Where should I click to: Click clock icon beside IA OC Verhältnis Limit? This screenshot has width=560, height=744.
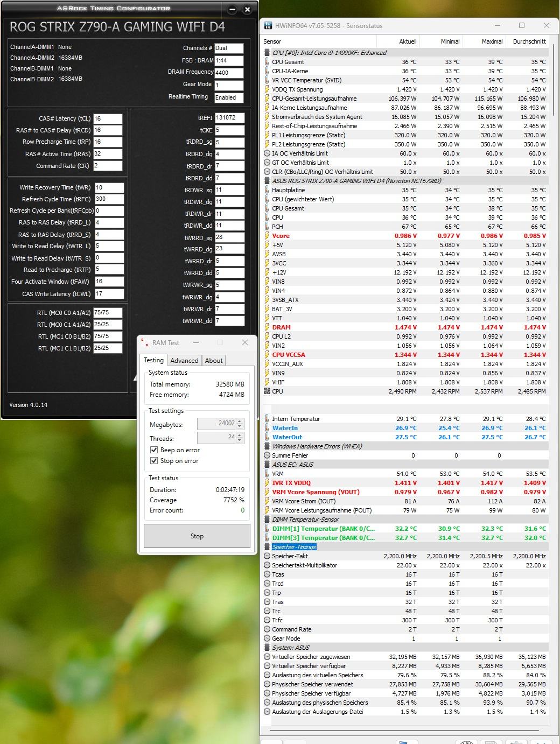point(267,153)
